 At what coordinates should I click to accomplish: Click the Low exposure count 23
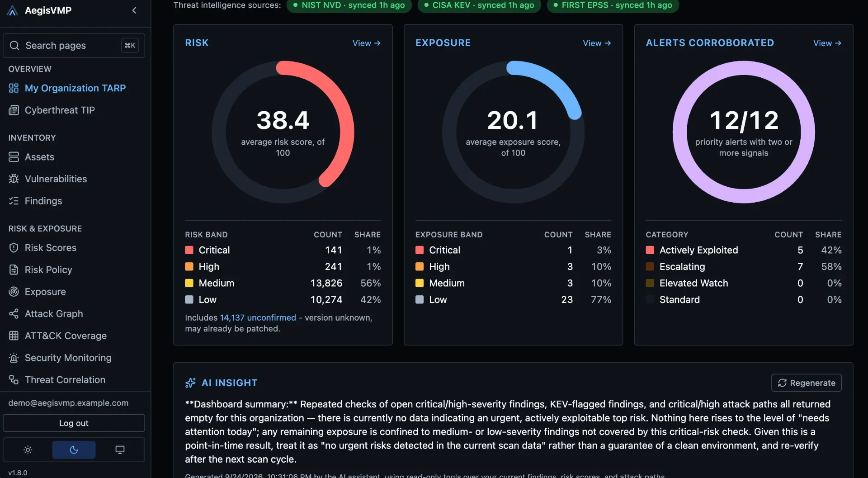click(x=567, y=299)
